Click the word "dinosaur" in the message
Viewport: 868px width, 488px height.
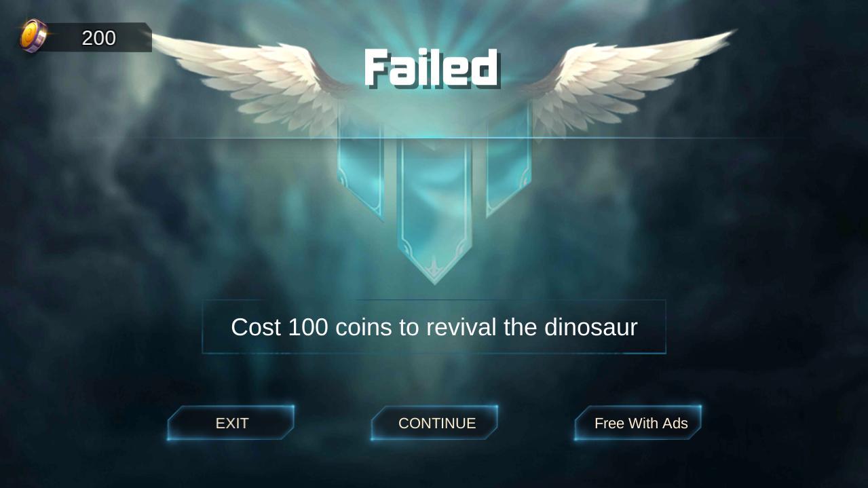[x=590, y=327]
